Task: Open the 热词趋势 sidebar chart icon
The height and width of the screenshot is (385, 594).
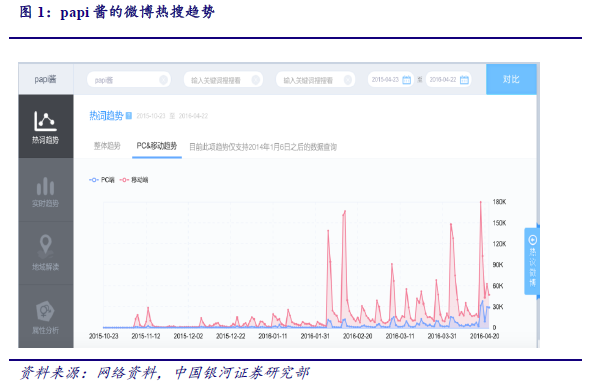Action: coord(45,121)
